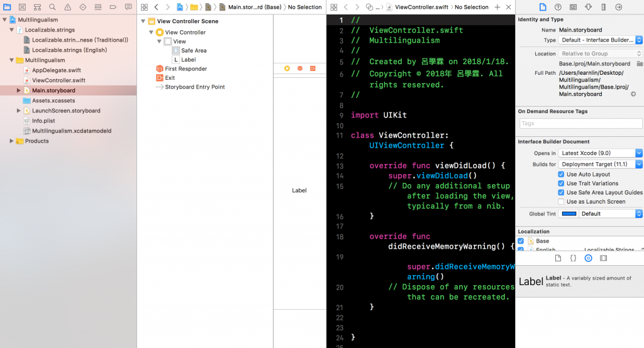
Task: Open Global Tint Default dropdown
Action: 610,214
